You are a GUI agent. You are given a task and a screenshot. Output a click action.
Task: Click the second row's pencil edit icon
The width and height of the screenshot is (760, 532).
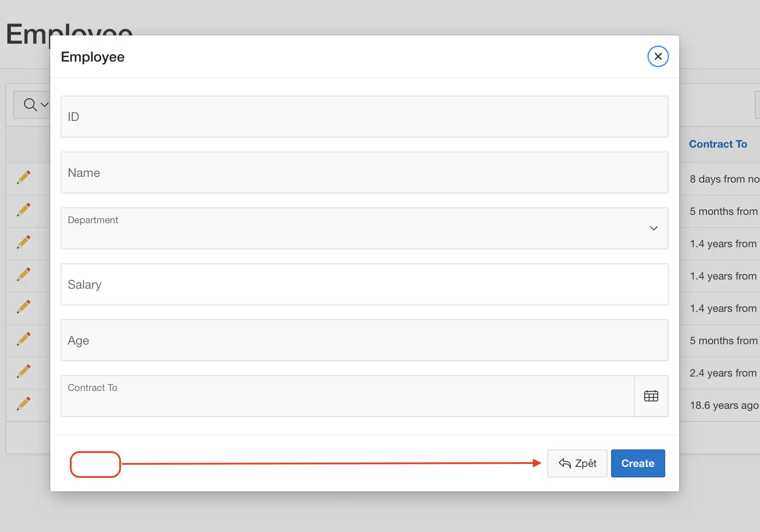24,210
